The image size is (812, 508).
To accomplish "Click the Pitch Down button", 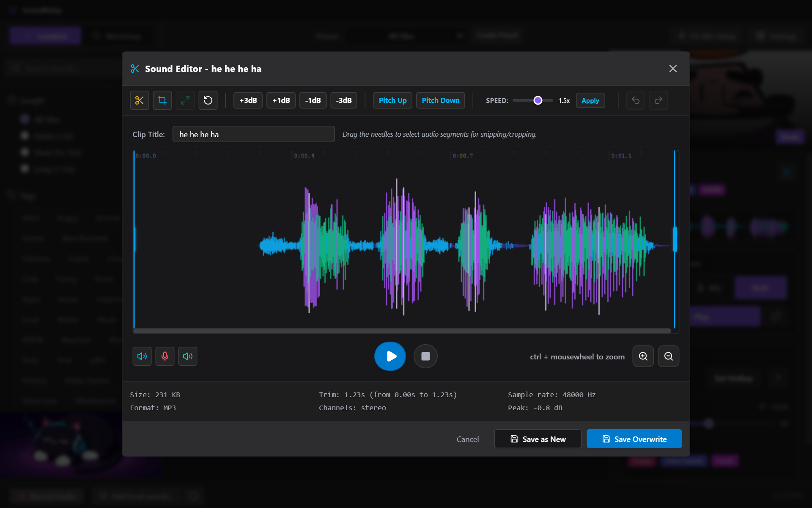I will pyautogui.click(x=440, y=100).
